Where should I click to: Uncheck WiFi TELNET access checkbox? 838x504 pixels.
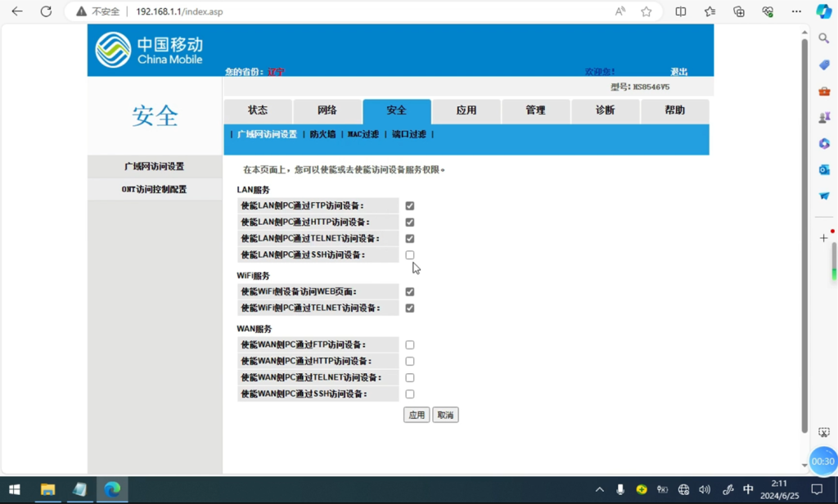410,308
